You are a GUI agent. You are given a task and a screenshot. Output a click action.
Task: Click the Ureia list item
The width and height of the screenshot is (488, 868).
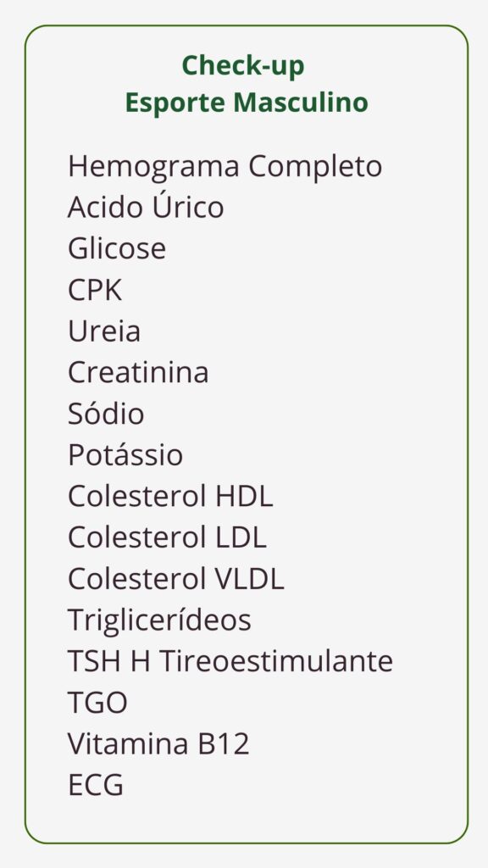click(x=104, y=331)
